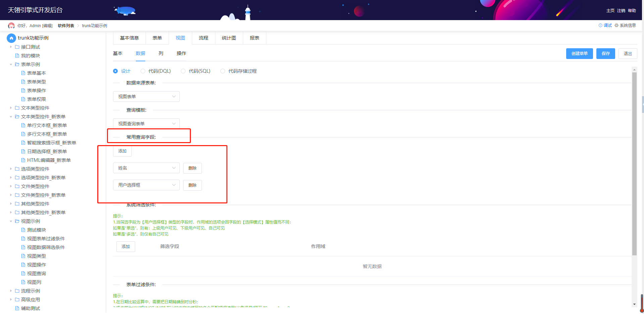
Task: Click the folder icon of 高级应用
Action: [17, 300]
